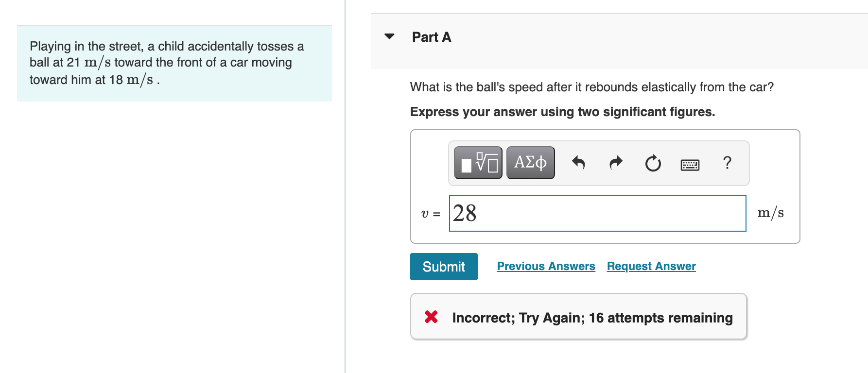Click the undo arrow icon
This screenshot has height=373, width=868.
tap(578, 163)
